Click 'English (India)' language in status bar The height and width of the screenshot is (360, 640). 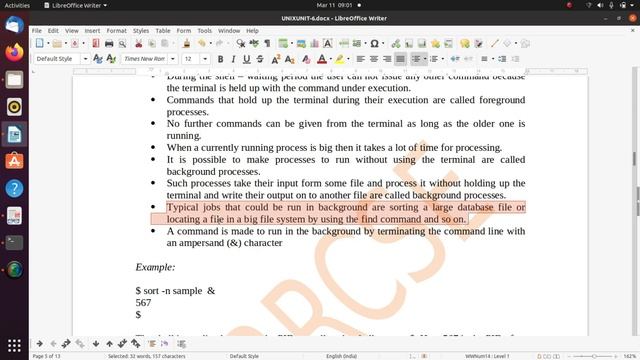coord(341,356)
